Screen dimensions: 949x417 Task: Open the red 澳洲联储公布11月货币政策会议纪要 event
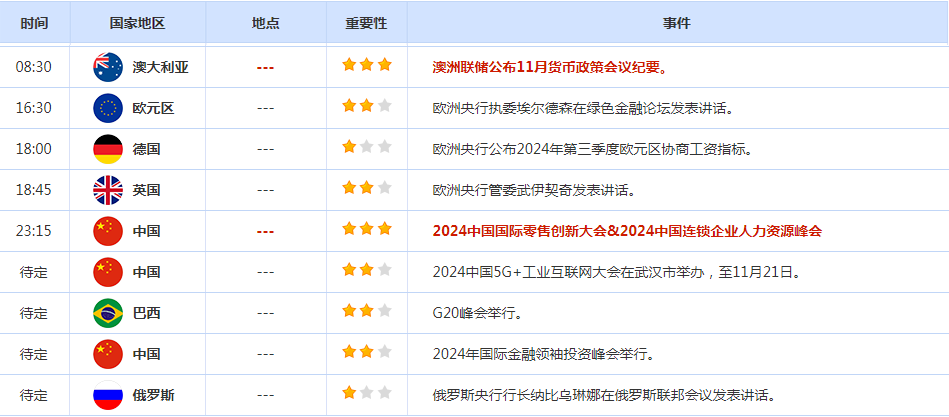(x=551, y=67)
